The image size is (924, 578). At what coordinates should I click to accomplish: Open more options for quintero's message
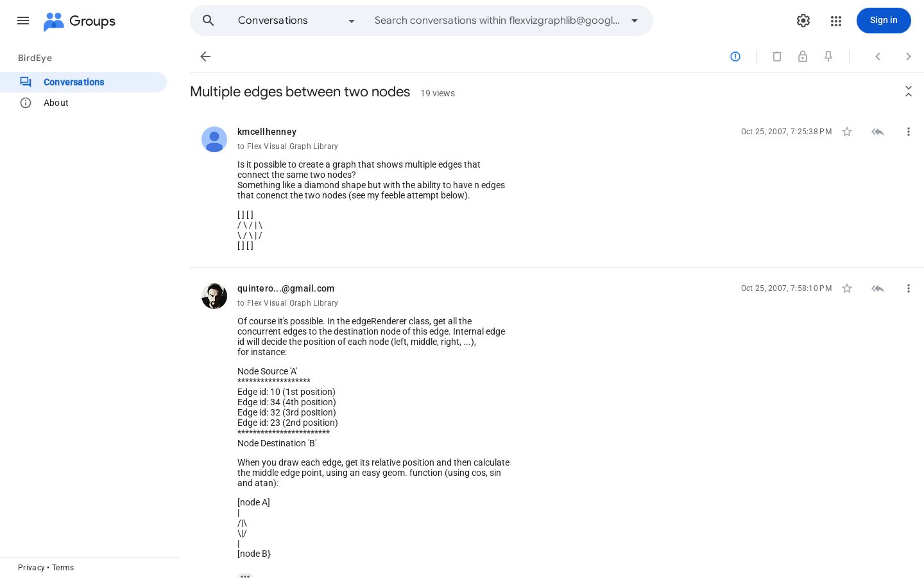909,288
